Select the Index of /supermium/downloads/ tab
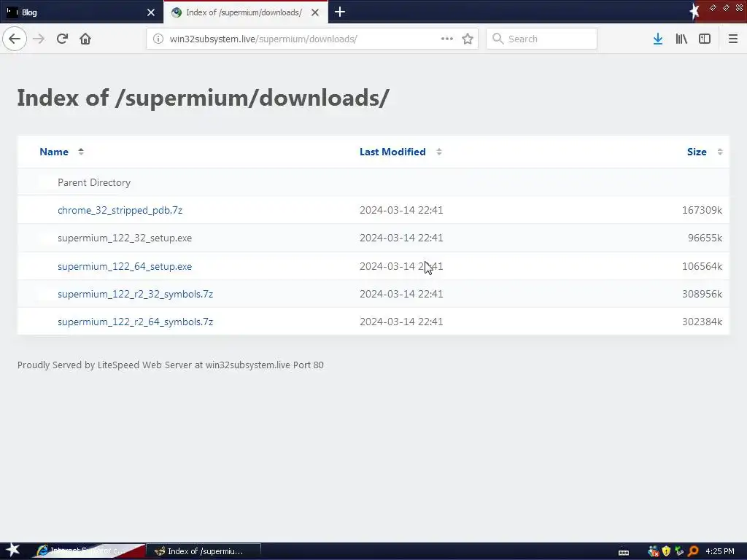The width and height of the screenshot is (747, 560). (245, 12)
